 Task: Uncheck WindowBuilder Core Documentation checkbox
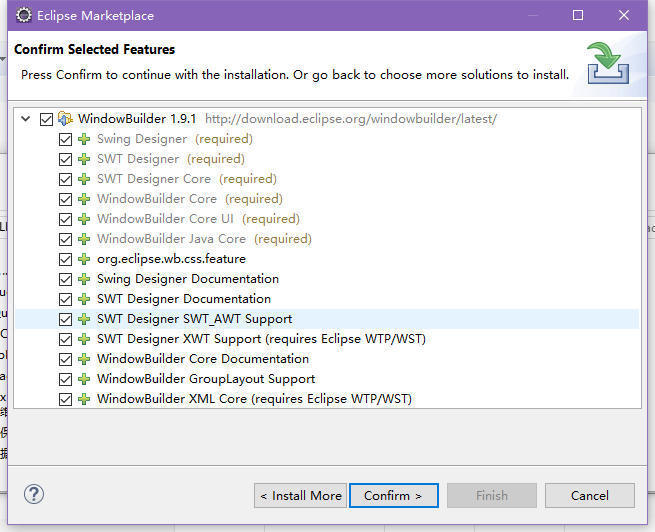pyautogui.click(x=65, y=359)
